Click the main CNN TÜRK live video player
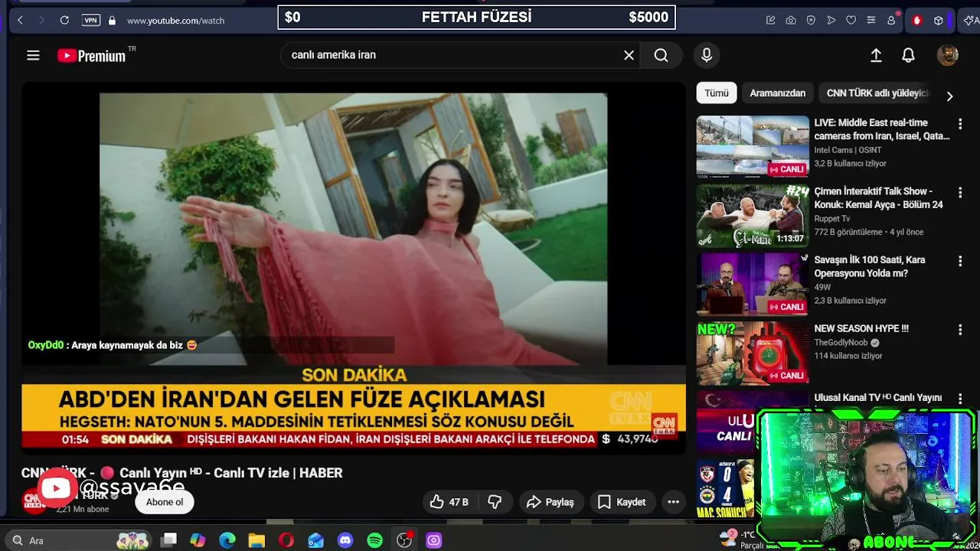This screenshot has height=551, width=980. [354, 268]
